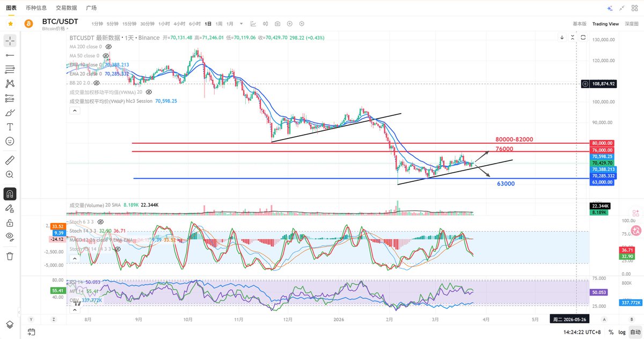
Task: Click the down arrow pane control
Action: (562, 38)
